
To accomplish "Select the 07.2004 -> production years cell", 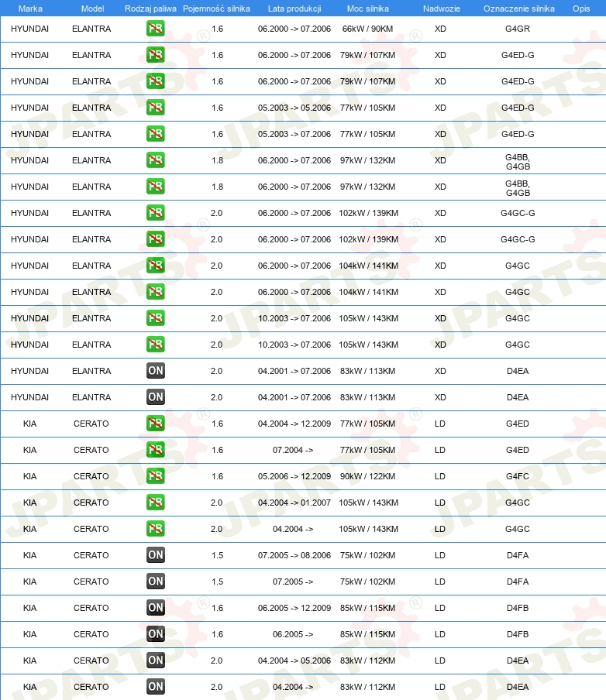I will click(293, 450).
